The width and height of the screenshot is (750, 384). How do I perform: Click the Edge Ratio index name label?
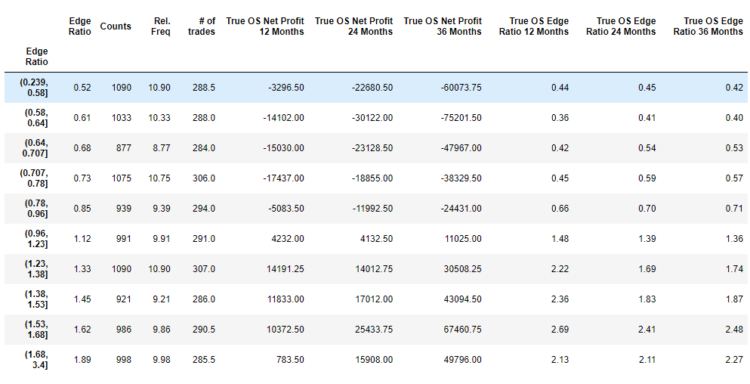click(x=37, y=56)
